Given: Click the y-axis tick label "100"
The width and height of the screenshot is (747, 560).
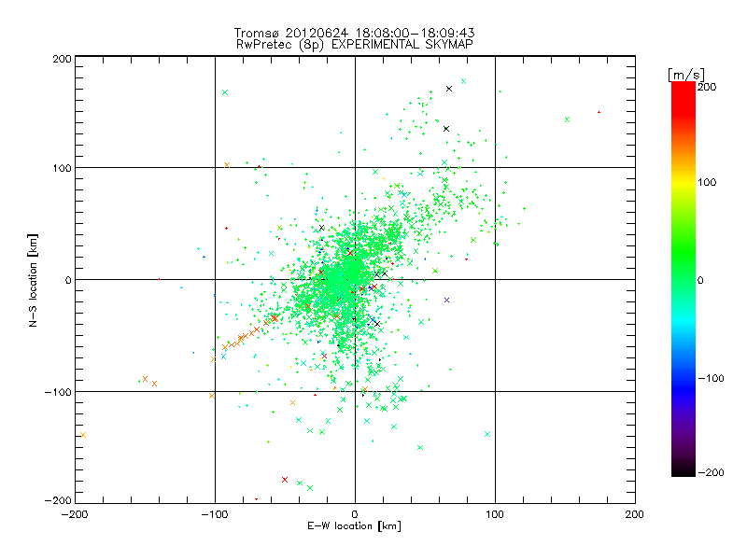Looking at the screenshot, I should tap(63, 168).
